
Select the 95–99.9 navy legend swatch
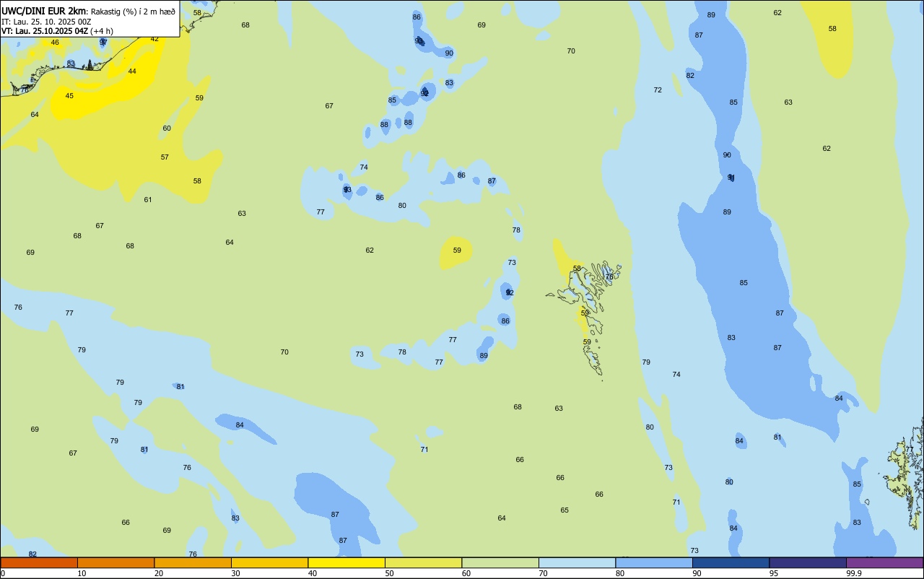[808, 562]
